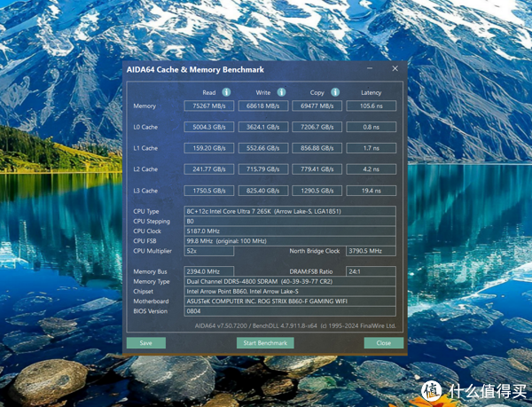Click the Memory Copy value 69477 MB/s
This screenshot has height=407, width=532.
click(x=317, y=106)
